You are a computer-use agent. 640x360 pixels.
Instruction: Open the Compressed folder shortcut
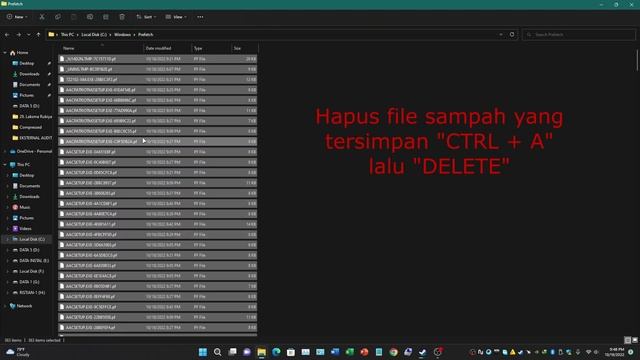[x=31, y=127]
